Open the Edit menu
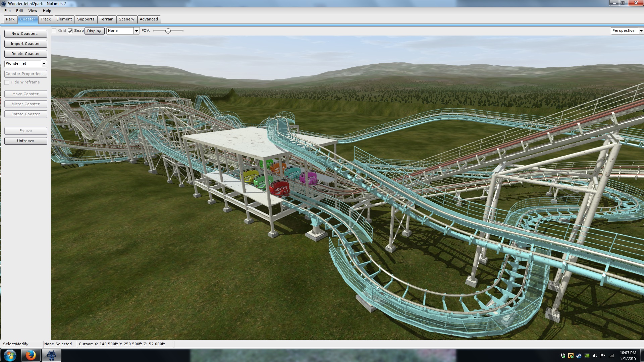The image size is (644, 362). click(x=19, y=11)
